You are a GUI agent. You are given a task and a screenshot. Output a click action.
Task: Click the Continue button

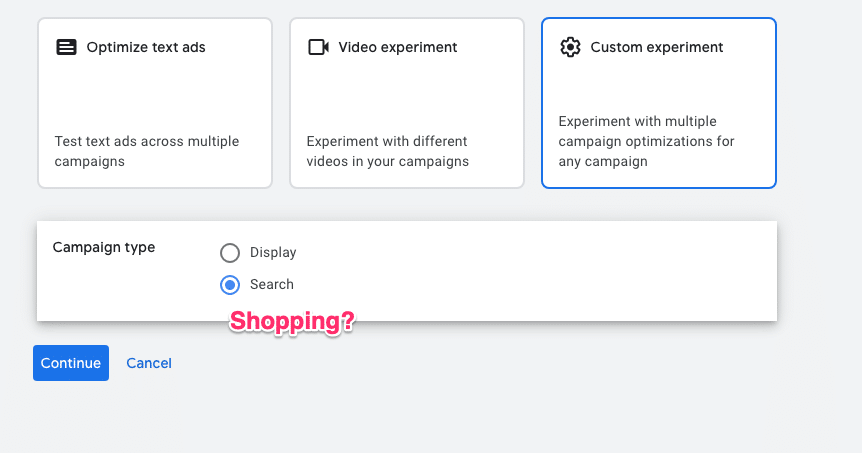71,363
